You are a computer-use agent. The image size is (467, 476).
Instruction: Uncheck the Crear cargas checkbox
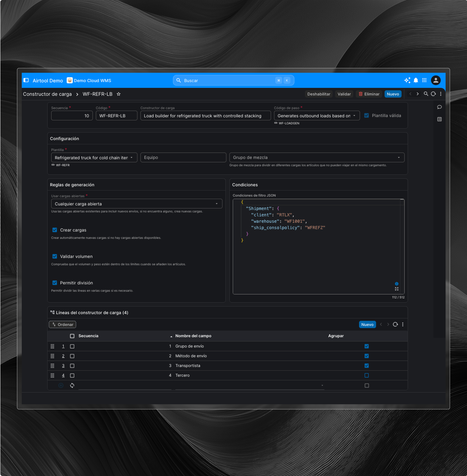[55, 230]
